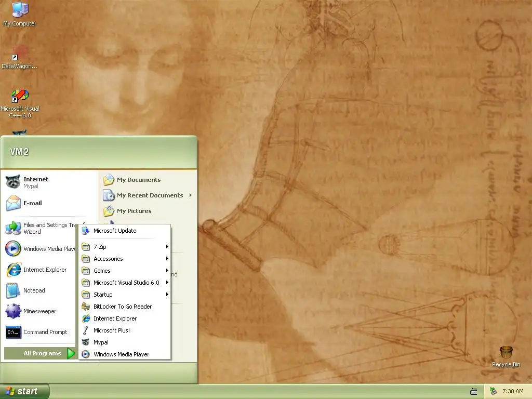Expand the Startup submenu arrow

coord(167,295)
